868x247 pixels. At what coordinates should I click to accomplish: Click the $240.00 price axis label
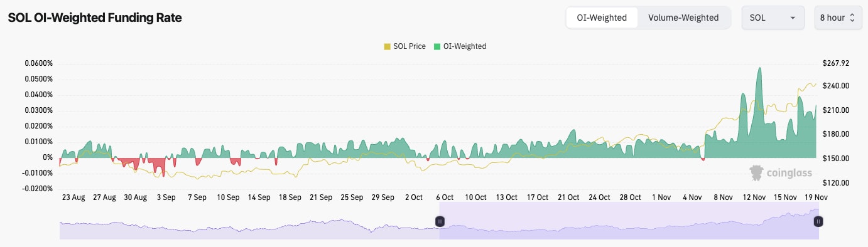[x=835, y=86]
